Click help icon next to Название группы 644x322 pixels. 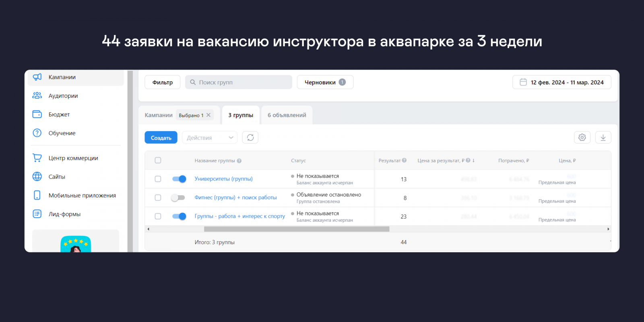tap(239, 161)
